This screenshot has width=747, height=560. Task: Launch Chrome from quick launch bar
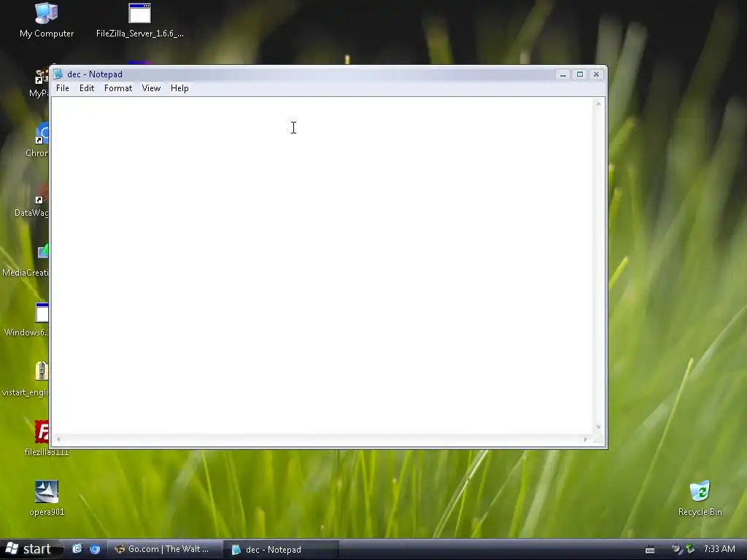95,549
